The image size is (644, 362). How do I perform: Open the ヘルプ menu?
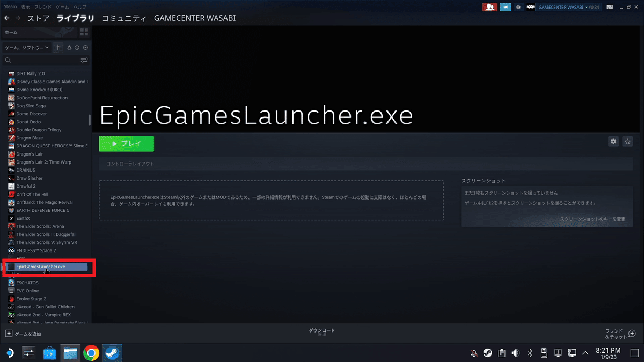click(x=79, y=6)
